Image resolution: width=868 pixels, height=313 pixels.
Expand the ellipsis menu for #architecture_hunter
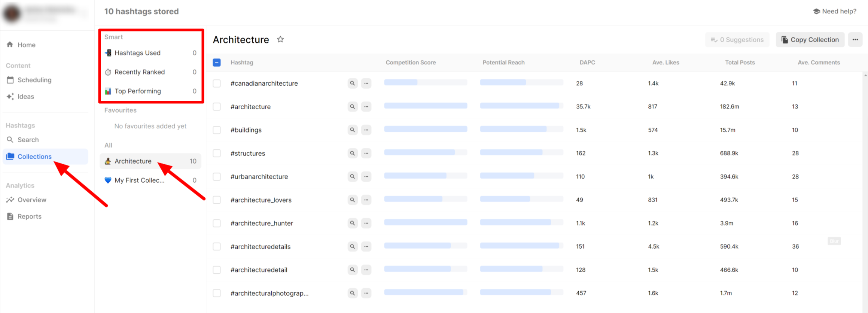tap(366, 223)
